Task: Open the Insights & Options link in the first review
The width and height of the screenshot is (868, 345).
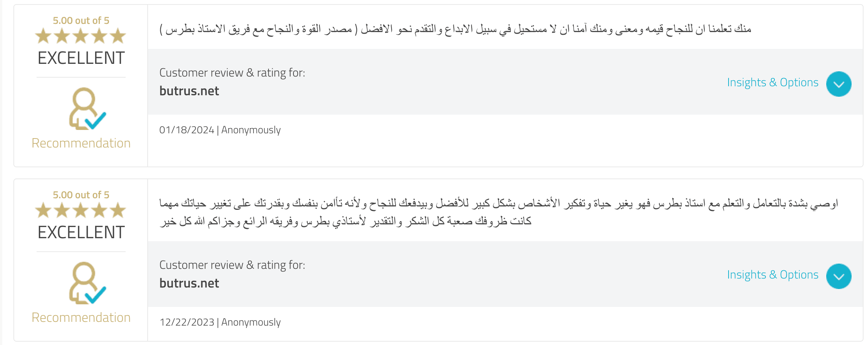Action: [773, 83]
